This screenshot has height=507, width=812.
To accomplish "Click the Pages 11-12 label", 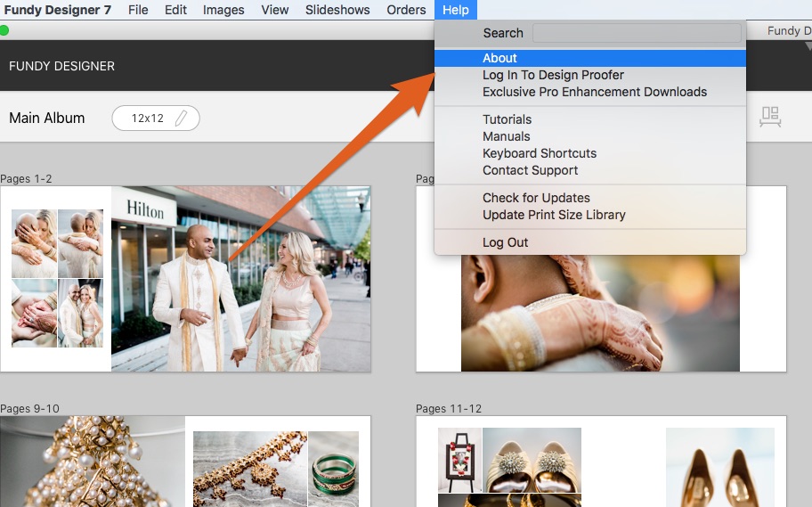I will point(449,408).
